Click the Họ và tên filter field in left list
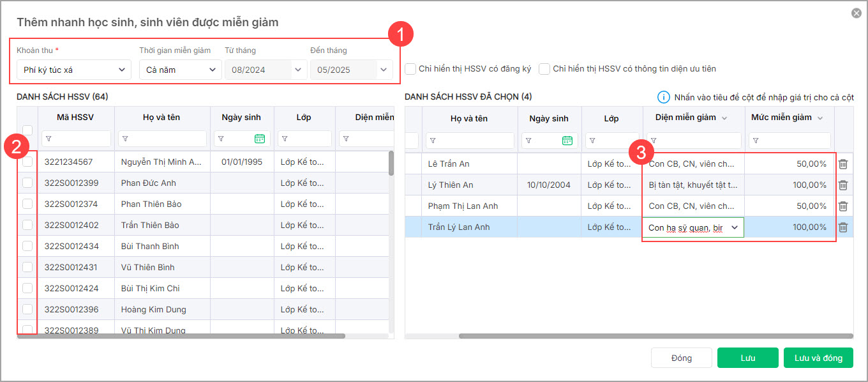Screen dimensions: 868x382 coord(163,139)
